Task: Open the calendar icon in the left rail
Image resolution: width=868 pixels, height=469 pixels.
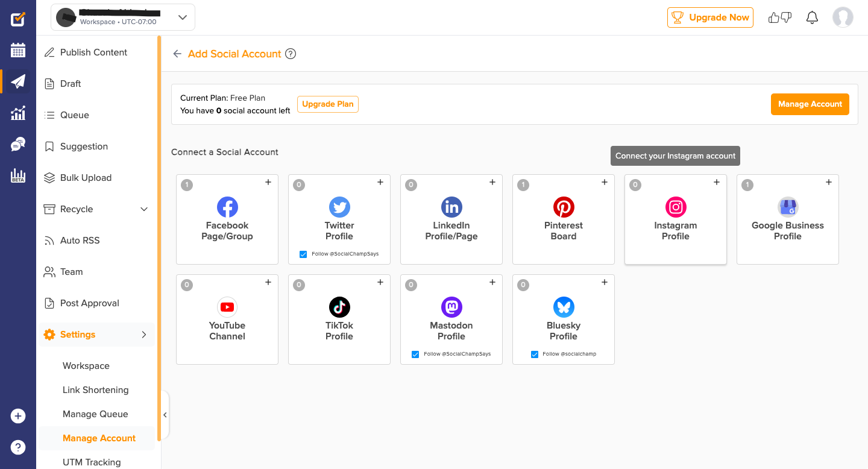Action: [x=18, y=50]
